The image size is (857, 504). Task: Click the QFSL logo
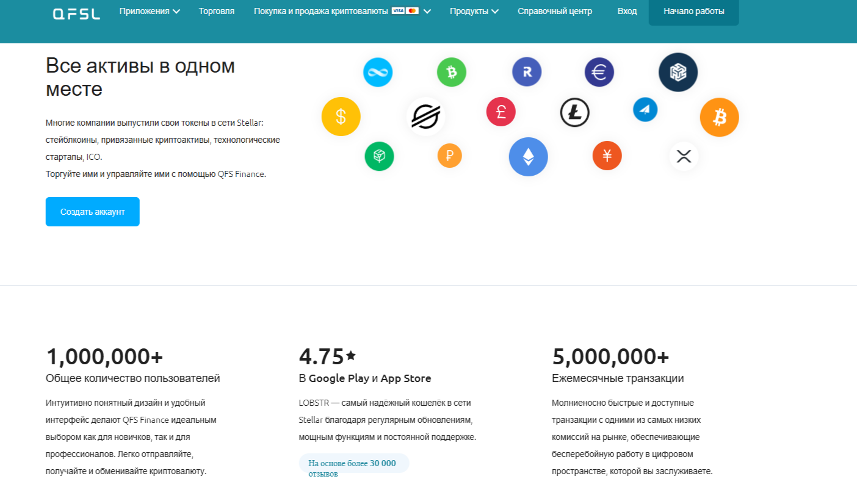point(76,12)
